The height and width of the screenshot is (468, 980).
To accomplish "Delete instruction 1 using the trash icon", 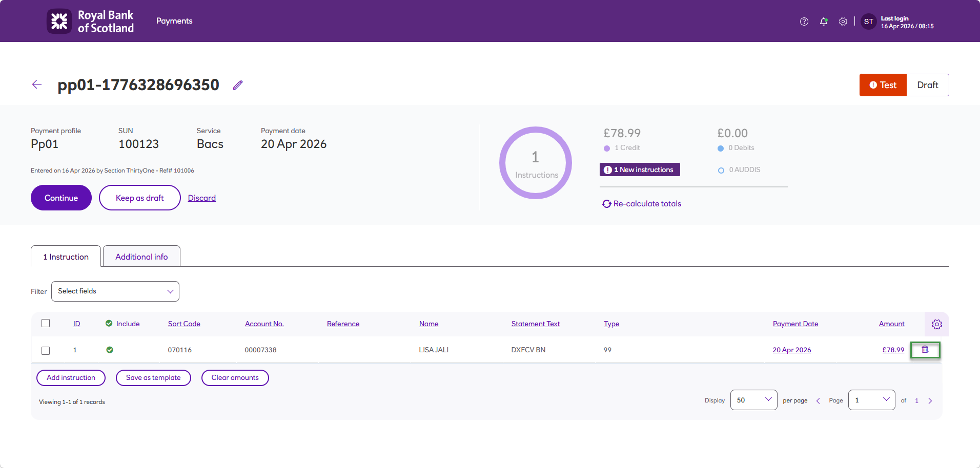I will [x=925, y=350].
